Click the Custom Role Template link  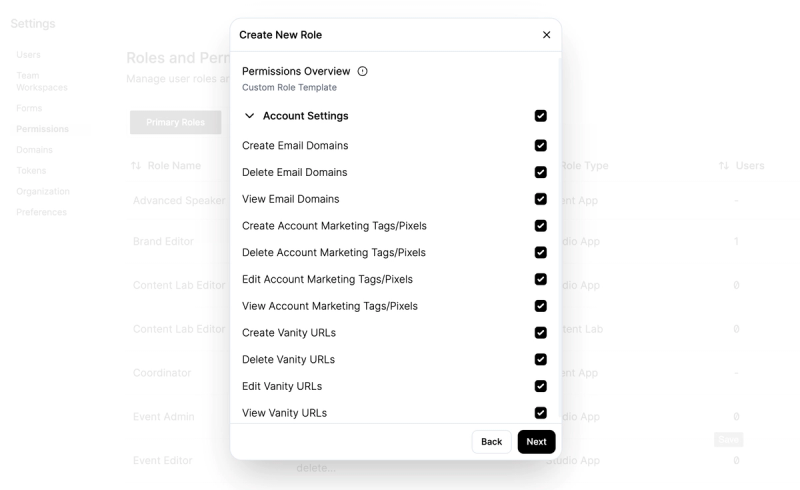[x=289, y=88]
